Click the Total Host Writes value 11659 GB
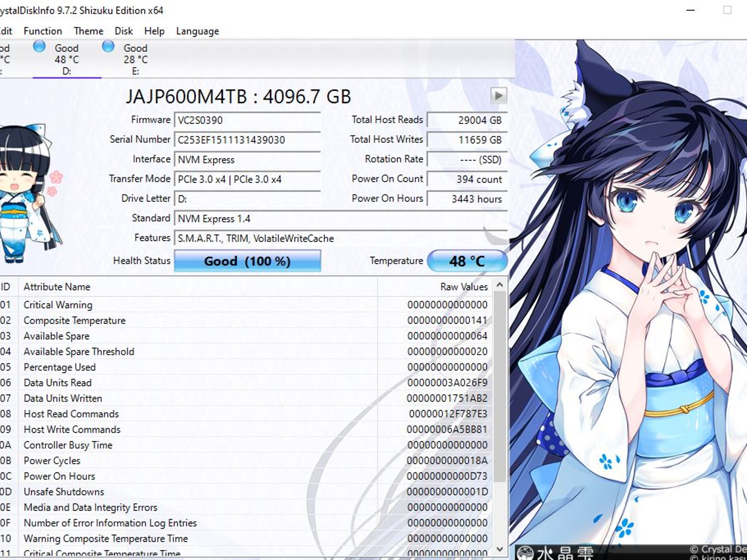Viewport: 747px width, 560px height. [467, 140]
